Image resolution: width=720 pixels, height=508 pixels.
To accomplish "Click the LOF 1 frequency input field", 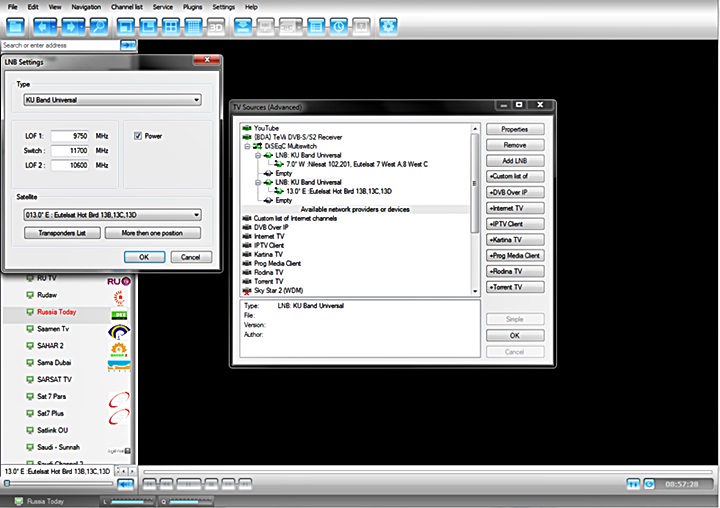I will pyautogui.click(x=71, y=136).
